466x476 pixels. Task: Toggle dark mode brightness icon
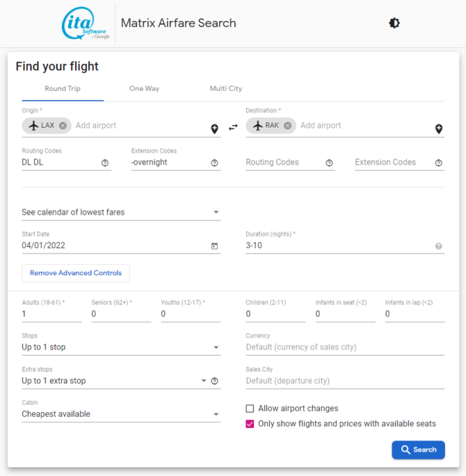pos(394,23)
